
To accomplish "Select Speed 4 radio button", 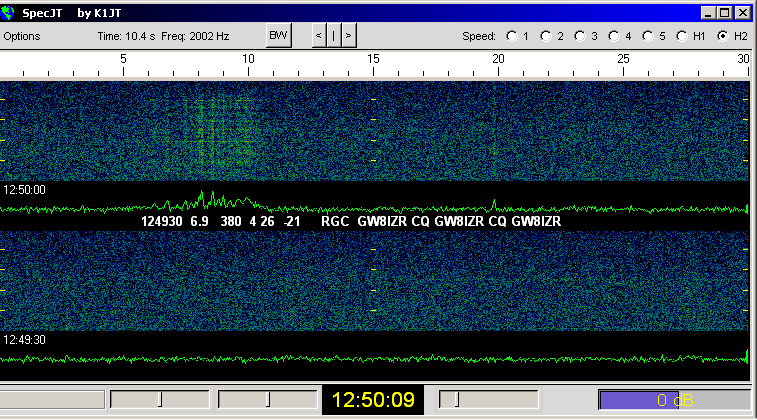I will pos(614,36).
